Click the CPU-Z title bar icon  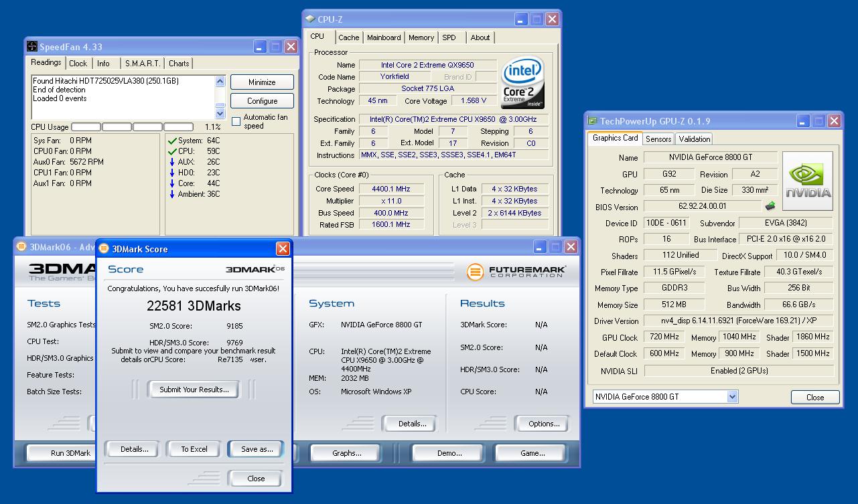310,19
